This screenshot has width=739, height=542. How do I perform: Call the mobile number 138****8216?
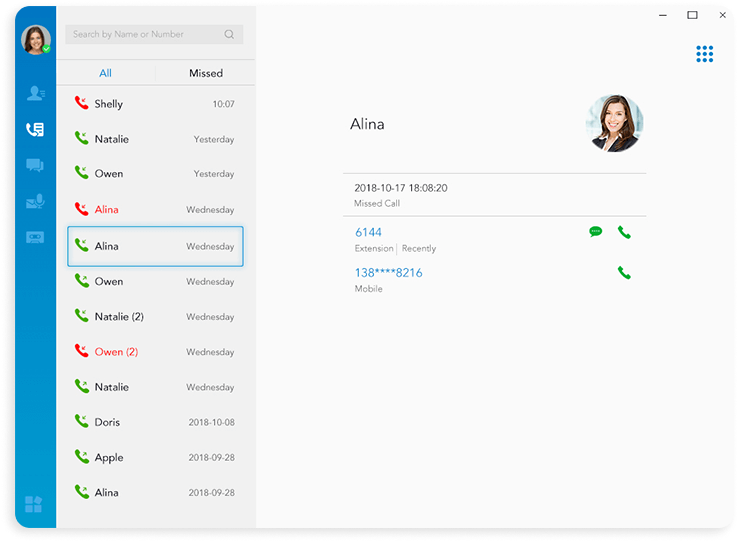click(624, 272)
